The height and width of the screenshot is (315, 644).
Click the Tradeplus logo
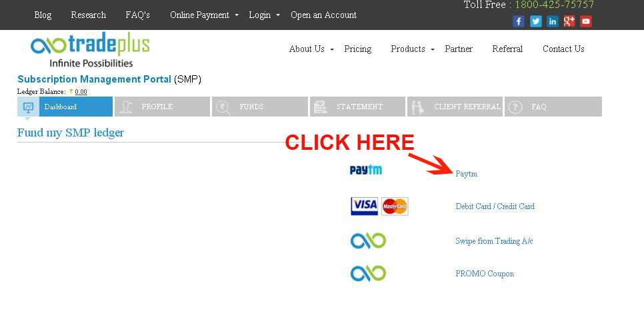pos(91,50)
